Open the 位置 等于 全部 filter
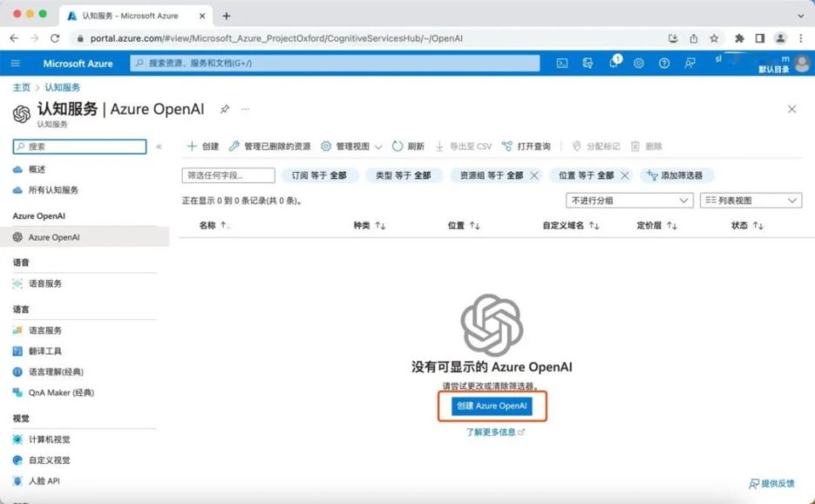The image size is (815, 504). (x=585, y=176)
